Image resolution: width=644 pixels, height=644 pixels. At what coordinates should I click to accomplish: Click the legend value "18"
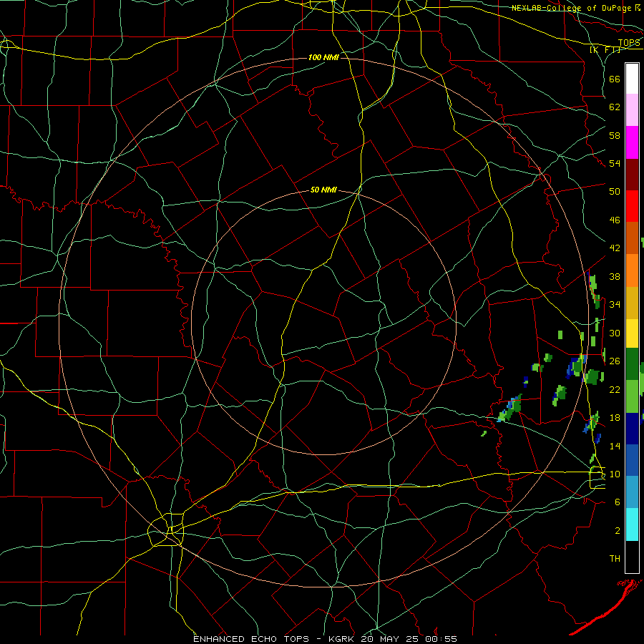(615, 418)
